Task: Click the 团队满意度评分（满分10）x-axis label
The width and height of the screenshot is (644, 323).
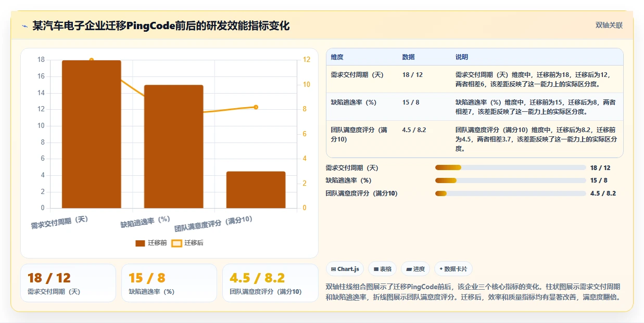Action: 213,224
